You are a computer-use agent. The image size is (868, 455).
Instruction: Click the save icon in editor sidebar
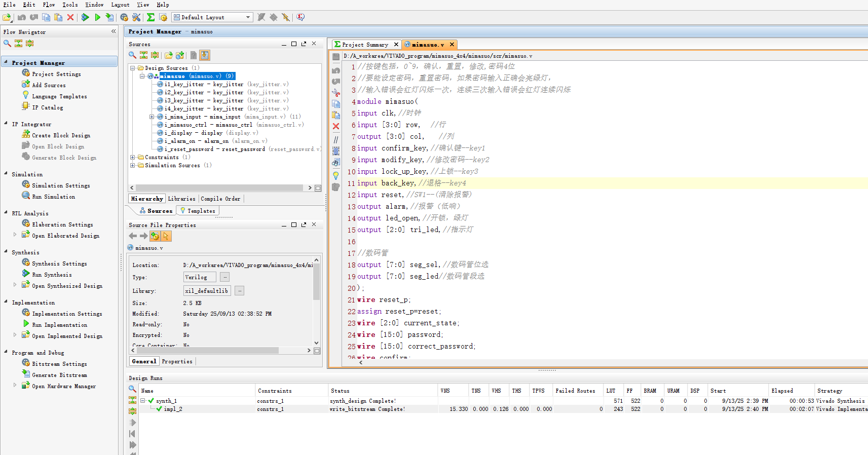pos(336,57)
